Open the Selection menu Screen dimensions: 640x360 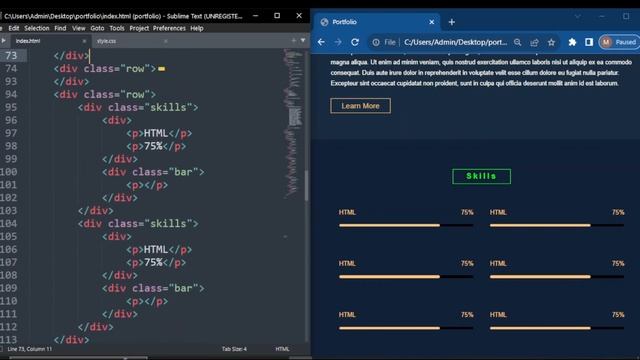pos(37,28)
